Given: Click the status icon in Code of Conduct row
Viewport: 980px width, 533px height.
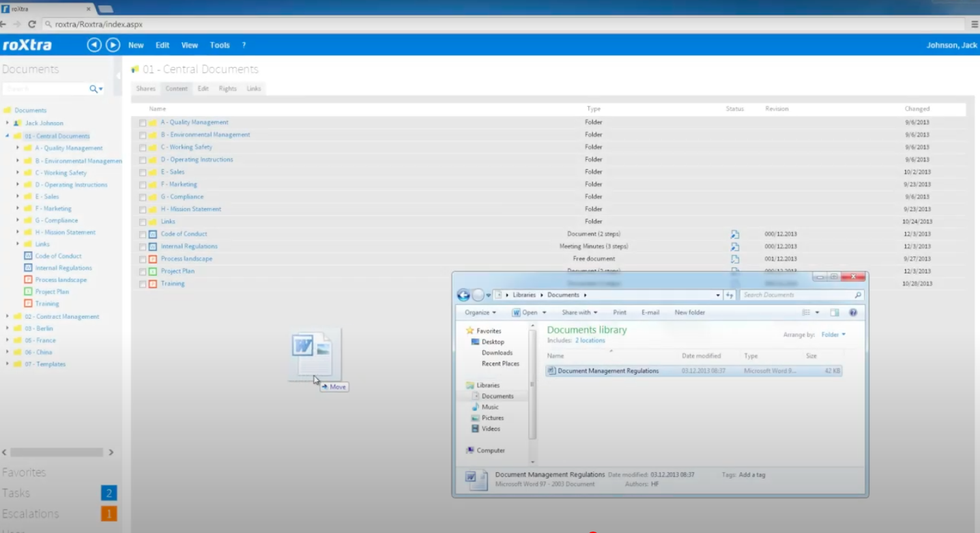Looking at the screenshot, I should (x=735, y=234).
